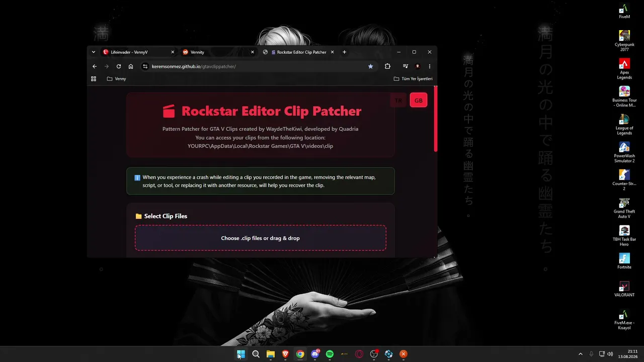The width and height of the screenshot is (644, 362).
Task: Close the Vennity tab
Action: pos(253,52)
